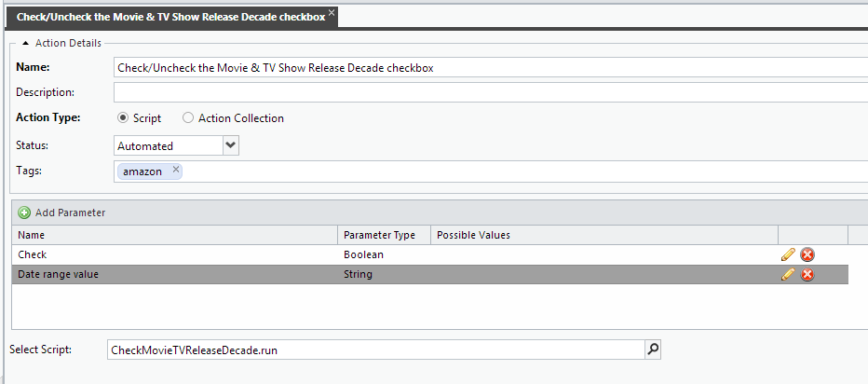Edit the Date range value parameter
Image resolution: width=868 pixels, height=384 pixels.
pos(788,274)
